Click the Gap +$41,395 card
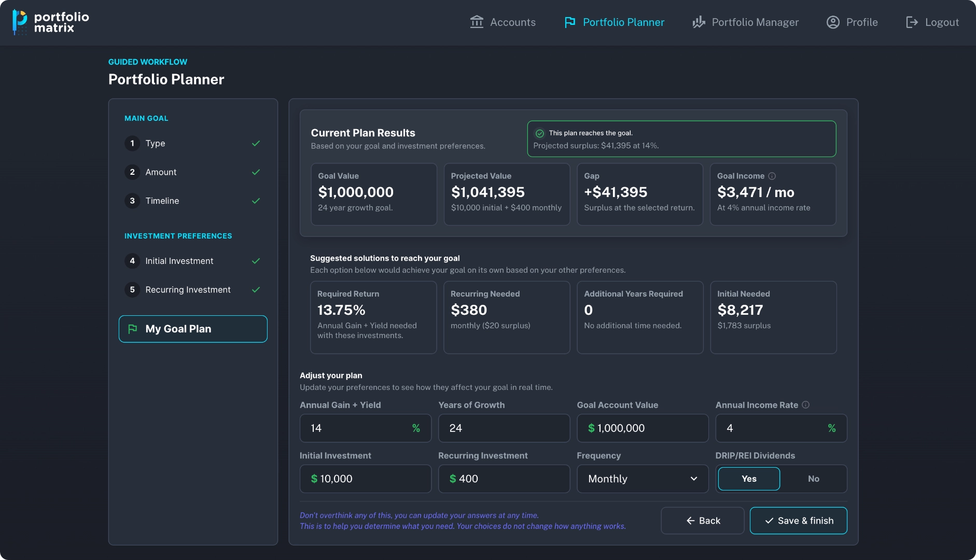 (x=640, y=194)
